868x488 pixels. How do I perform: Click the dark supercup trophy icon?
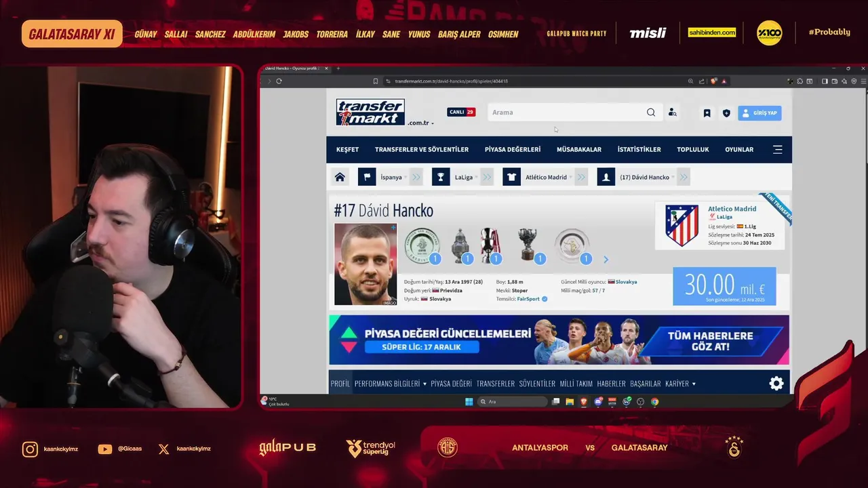click(528, 245)
